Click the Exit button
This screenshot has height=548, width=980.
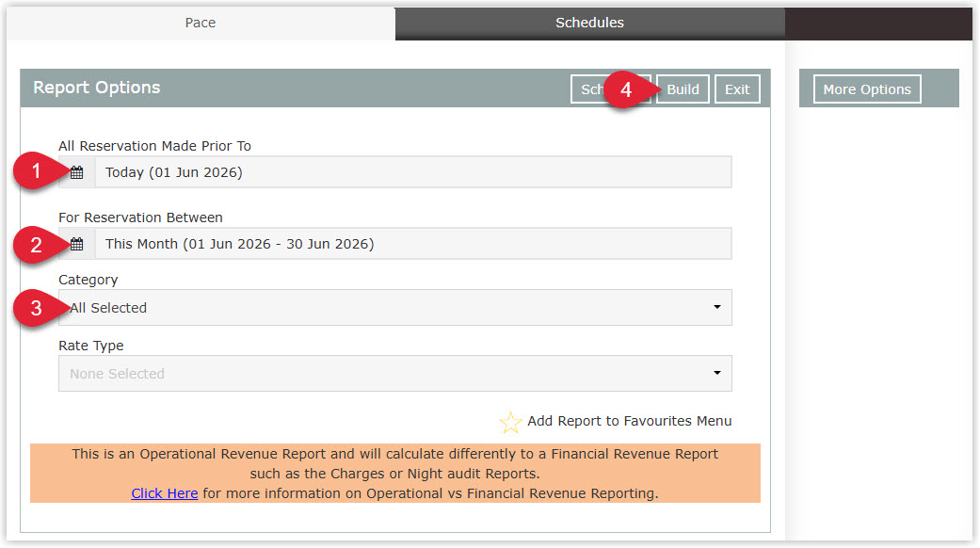point(737,89)
